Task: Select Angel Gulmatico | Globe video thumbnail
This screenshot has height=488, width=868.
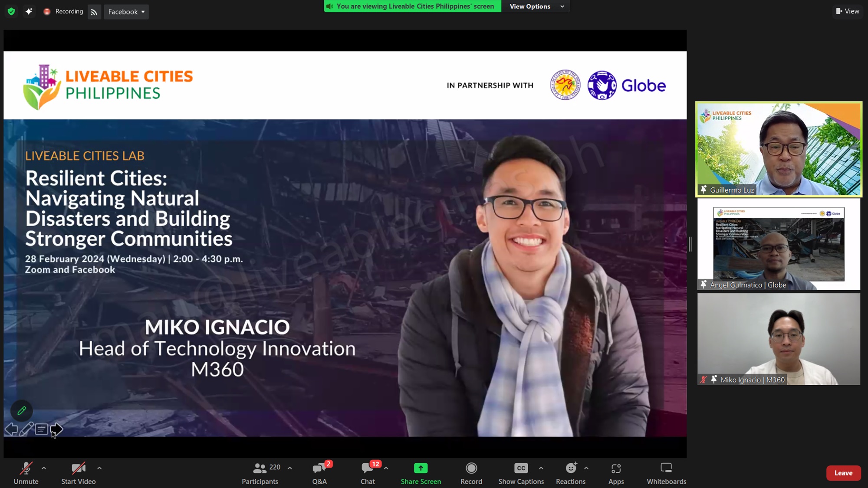Action: [x=779, y=244]
